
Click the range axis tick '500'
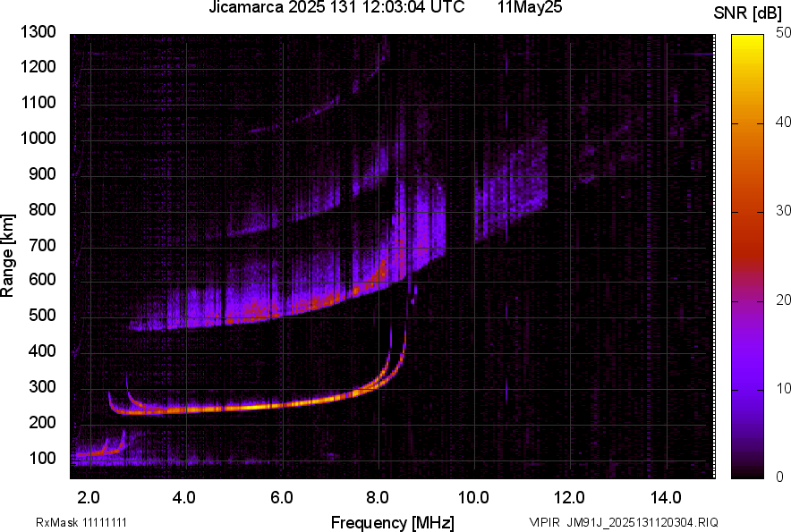[x=42, y=315]
